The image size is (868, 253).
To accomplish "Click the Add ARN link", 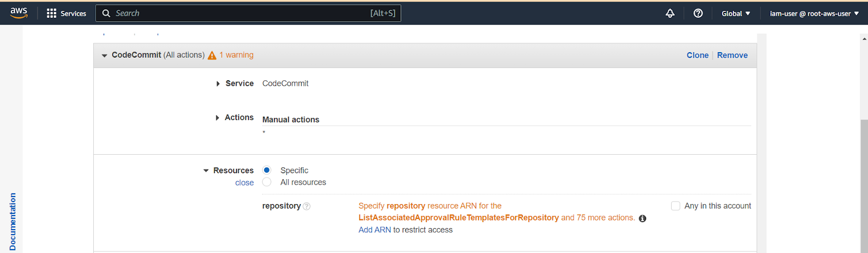I will pos(375,230).
